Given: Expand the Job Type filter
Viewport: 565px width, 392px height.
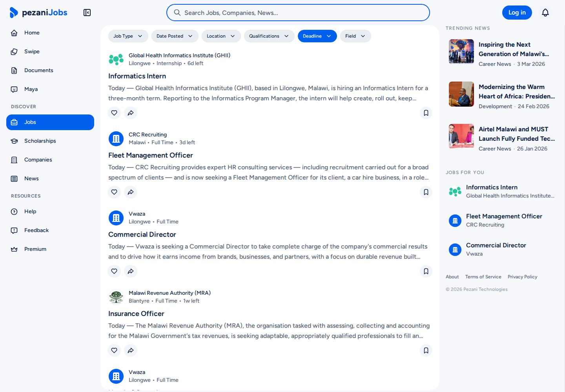Looking at the screenshot, I should (128, 36).
